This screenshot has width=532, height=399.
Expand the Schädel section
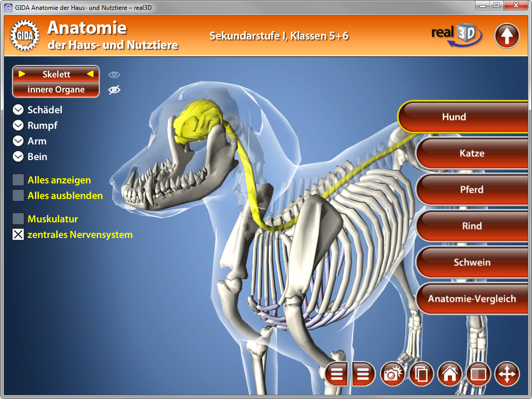(x=18, y=110)
